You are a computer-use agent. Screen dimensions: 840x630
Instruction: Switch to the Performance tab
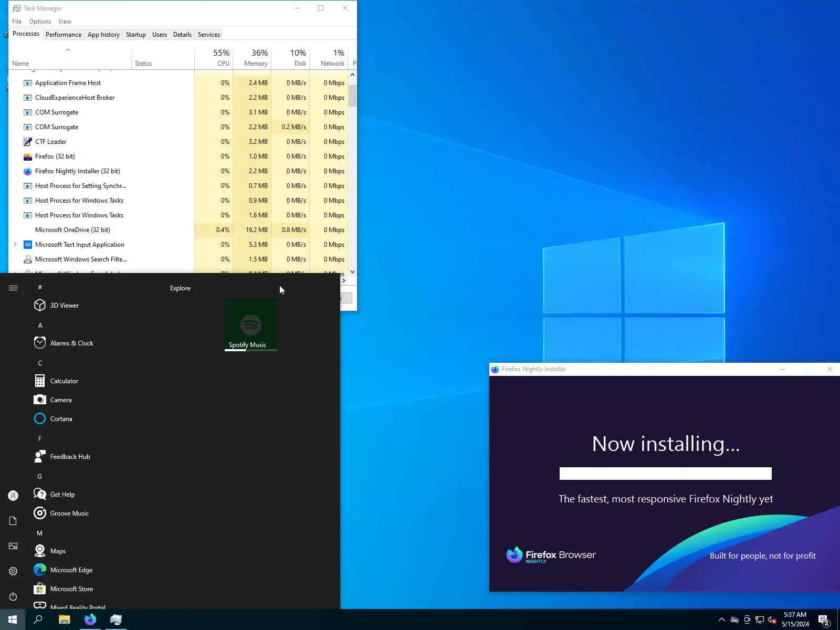point(64,35)
